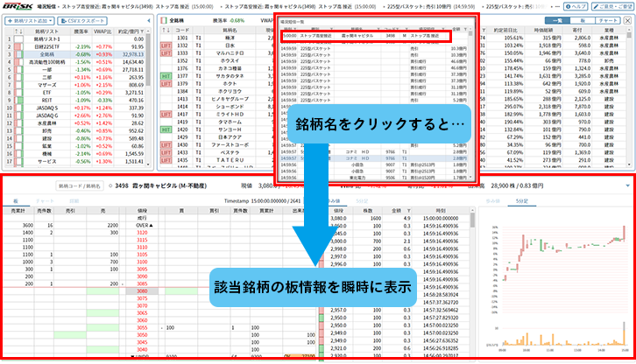Select stock name マルハニチロ
This screenshot has width=636, height=364.
click(x=230, y=53)
